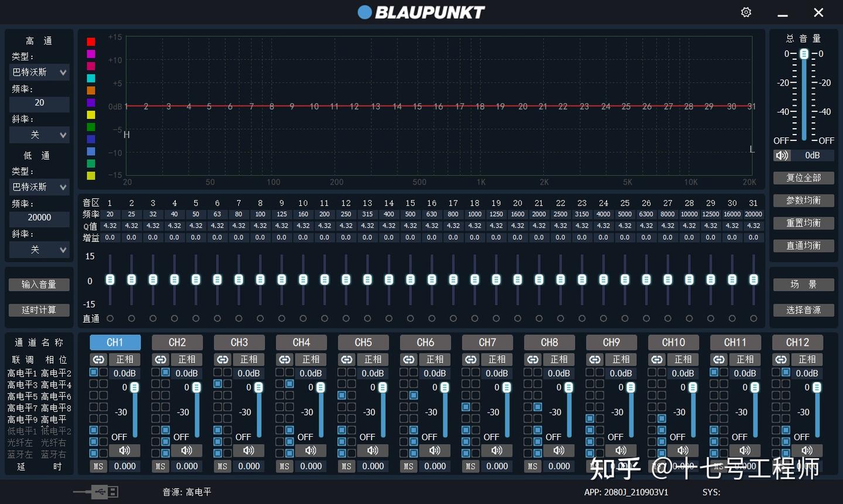Open the 高通 类型 dropdown showing 巴特沃斯
The width and height of the screenshot is (843, 504).
click(39, 72)
